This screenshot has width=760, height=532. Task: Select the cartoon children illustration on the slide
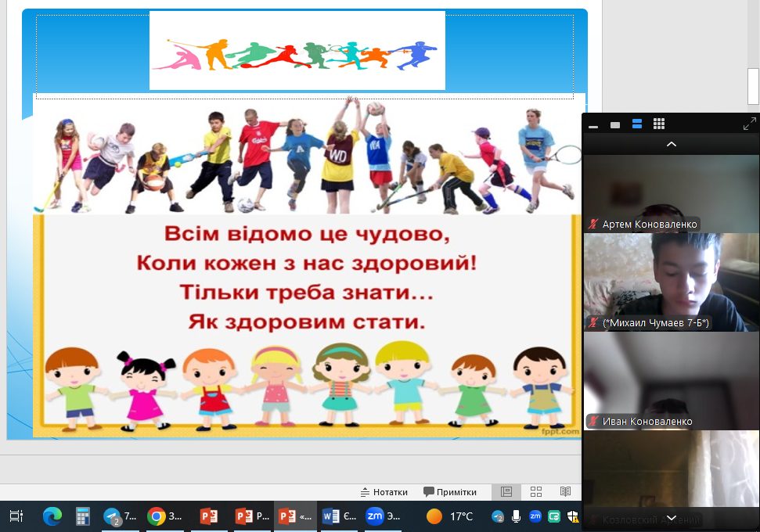(x=309, y=386)
